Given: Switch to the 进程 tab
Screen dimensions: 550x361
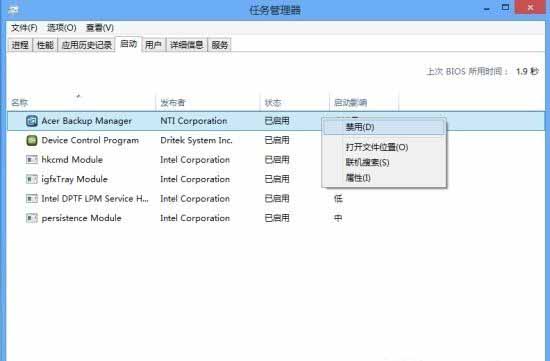Looking at the screenshot, I should [20, 45].
